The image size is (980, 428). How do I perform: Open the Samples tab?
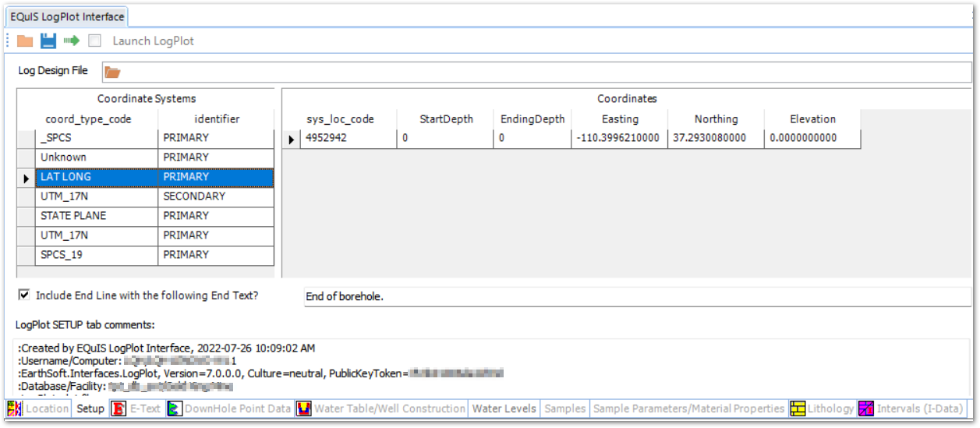pos(564,409)
